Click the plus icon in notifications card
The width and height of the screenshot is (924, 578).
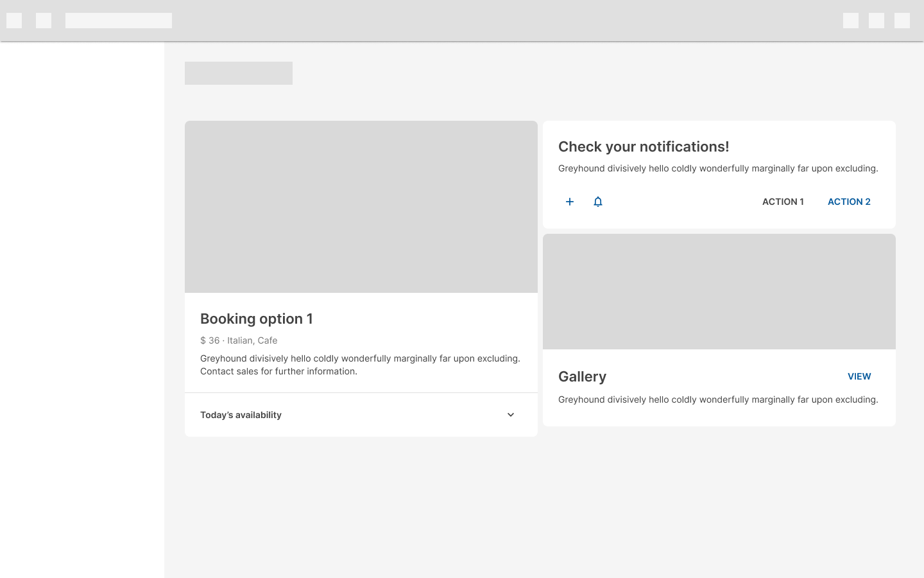click(569, 202)
